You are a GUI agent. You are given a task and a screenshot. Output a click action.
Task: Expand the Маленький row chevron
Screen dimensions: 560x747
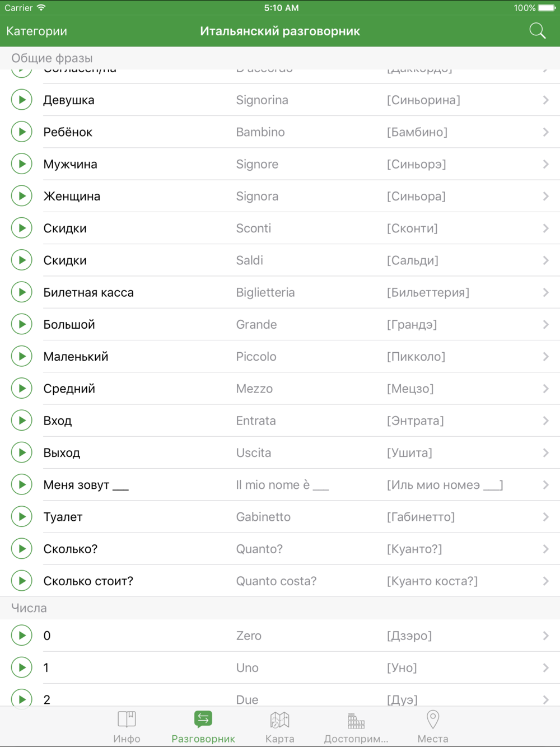545,356
